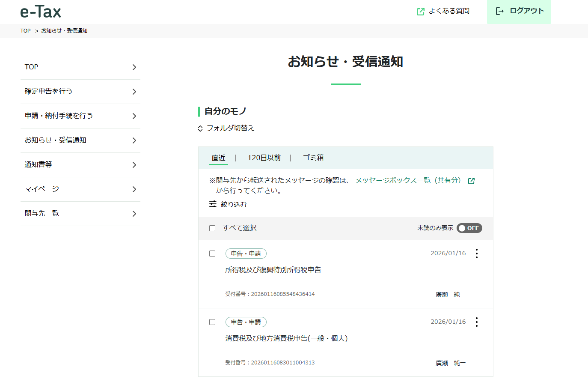Open the three-dot menu for 消費税及び地方消費税申告
Image resolution: width=588 pixels, height=382 pixels.
(476, 322)
